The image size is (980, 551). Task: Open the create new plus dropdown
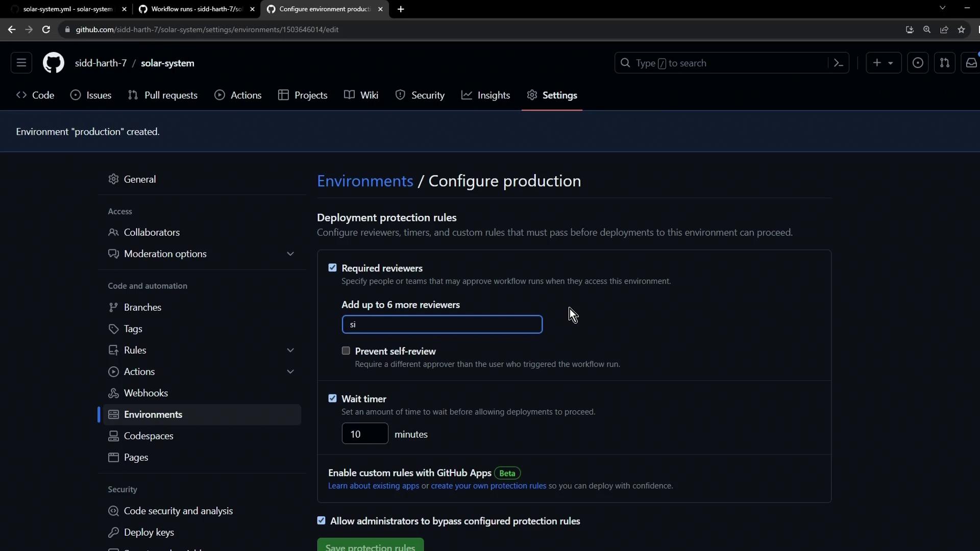point(883,63)
